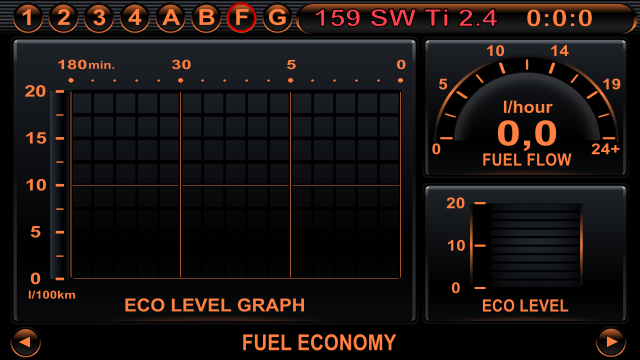The width and height of the screenshot is (640, 360).
Task: Click the 5 min marker on graph
Action: point(291,64)
